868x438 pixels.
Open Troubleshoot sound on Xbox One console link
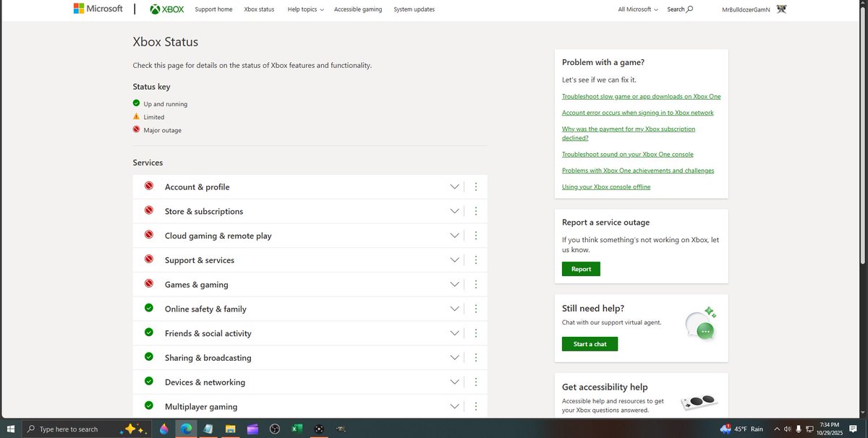pos(628,154)
